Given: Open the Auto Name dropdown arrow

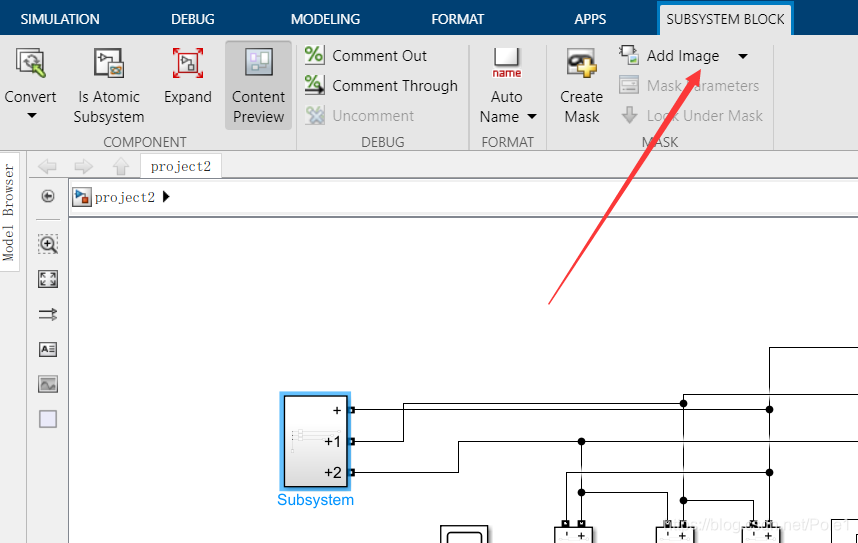Looking at the screenshot, I should [532, 117].
